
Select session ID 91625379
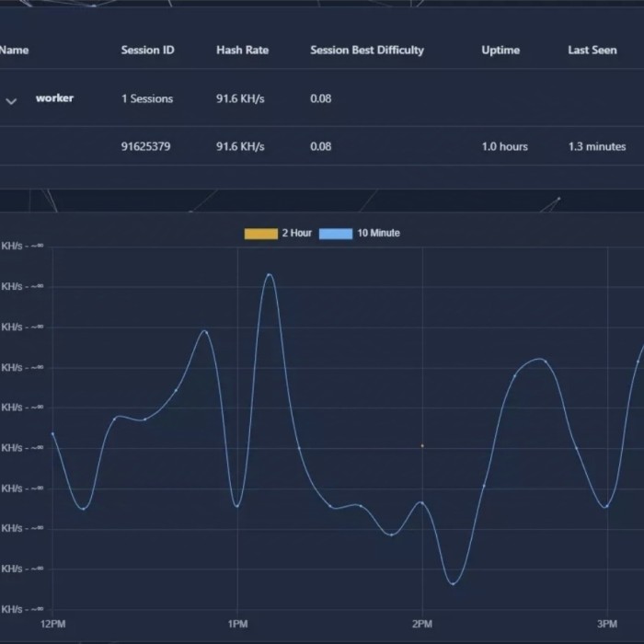click(145, 146)
